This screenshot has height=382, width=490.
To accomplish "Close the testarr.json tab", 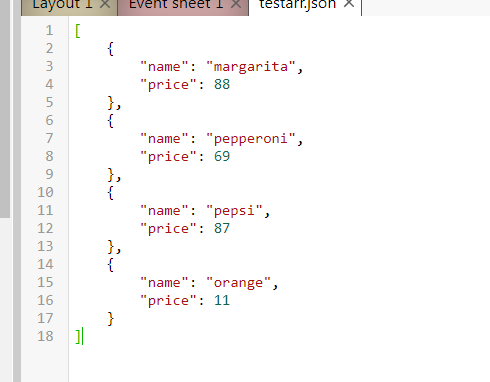I will 349,3.
